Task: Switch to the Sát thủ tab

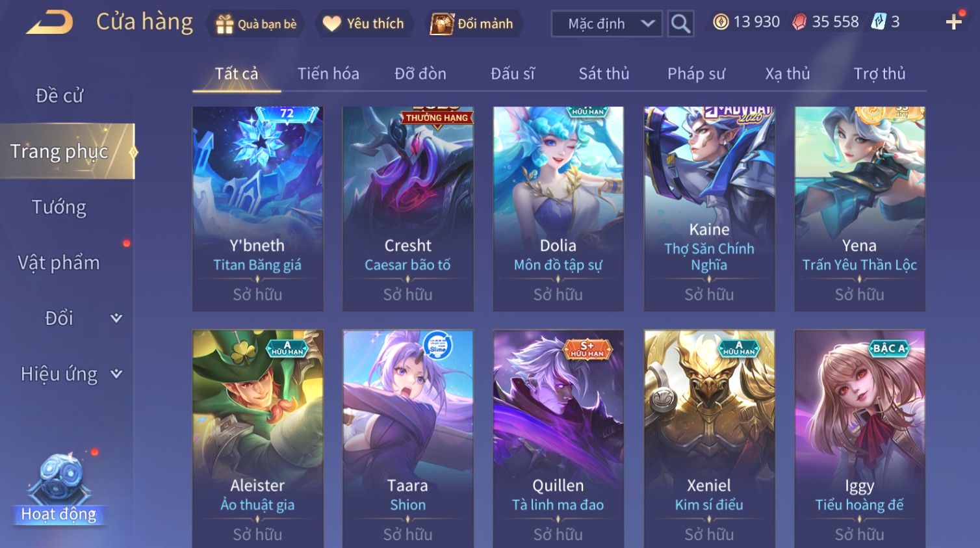Action: tap(604, 73)
